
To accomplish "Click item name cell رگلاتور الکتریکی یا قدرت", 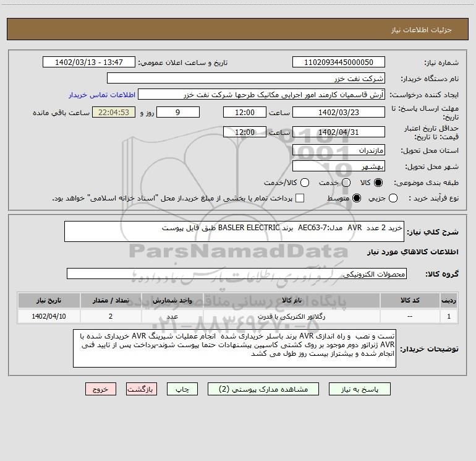I will [291, 316].
